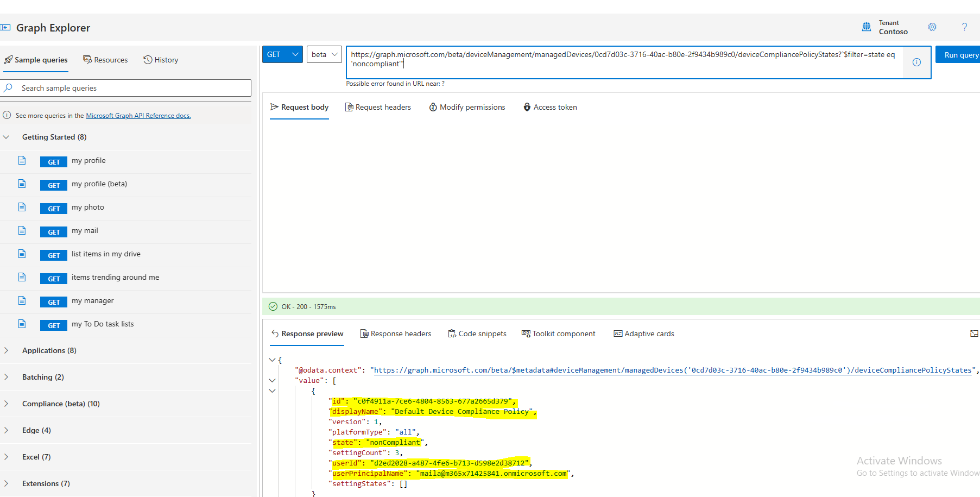
Task: Open the Microsoft Graph API Reference docs link
Action: coord(138,115)
